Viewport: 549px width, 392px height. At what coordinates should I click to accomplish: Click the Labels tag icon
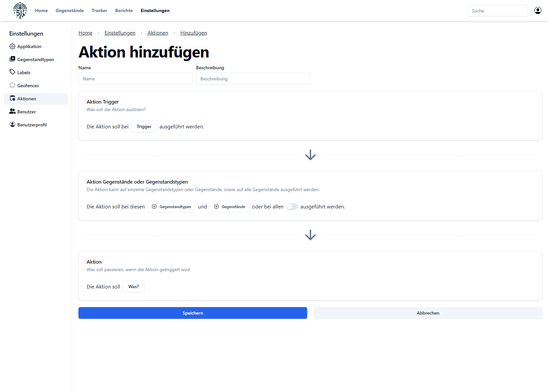[12, 72]
